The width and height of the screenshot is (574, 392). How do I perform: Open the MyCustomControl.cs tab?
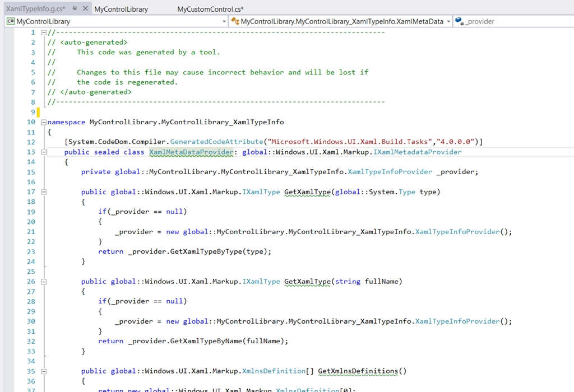tap(210, 10)
